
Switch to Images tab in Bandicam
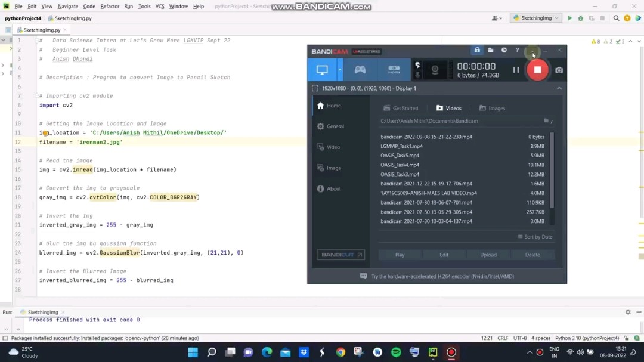point(492,108)
